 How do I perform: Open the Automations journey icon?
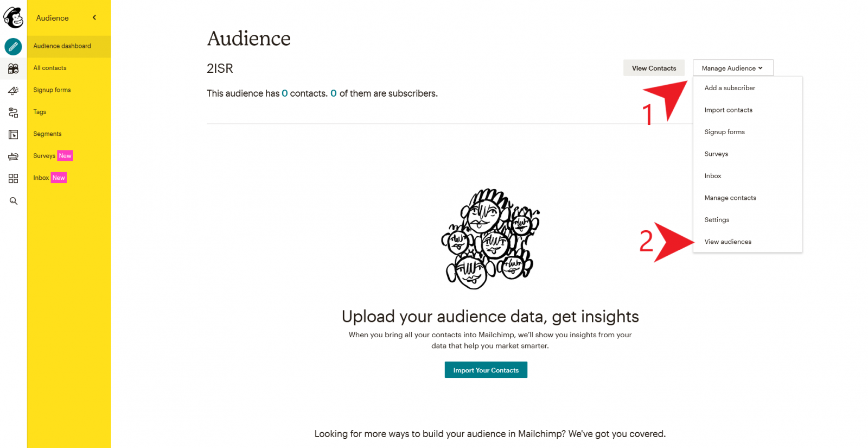13,112
